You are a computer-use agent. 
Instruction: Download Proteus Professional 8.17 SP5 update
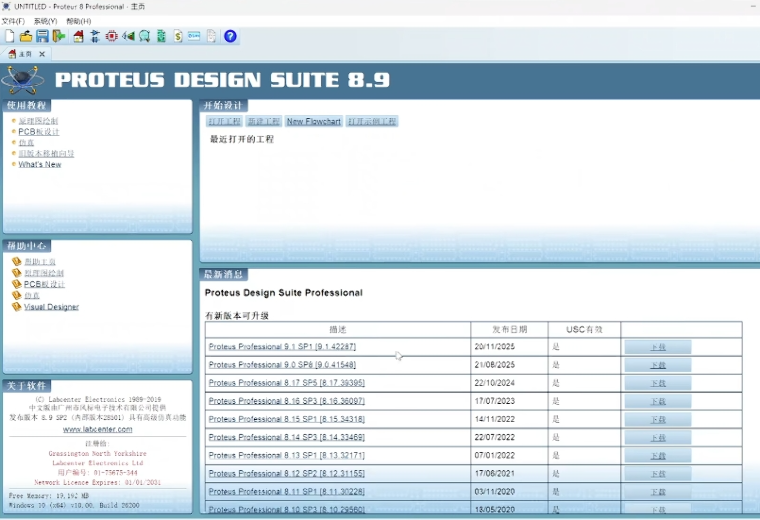click(657, 384)
